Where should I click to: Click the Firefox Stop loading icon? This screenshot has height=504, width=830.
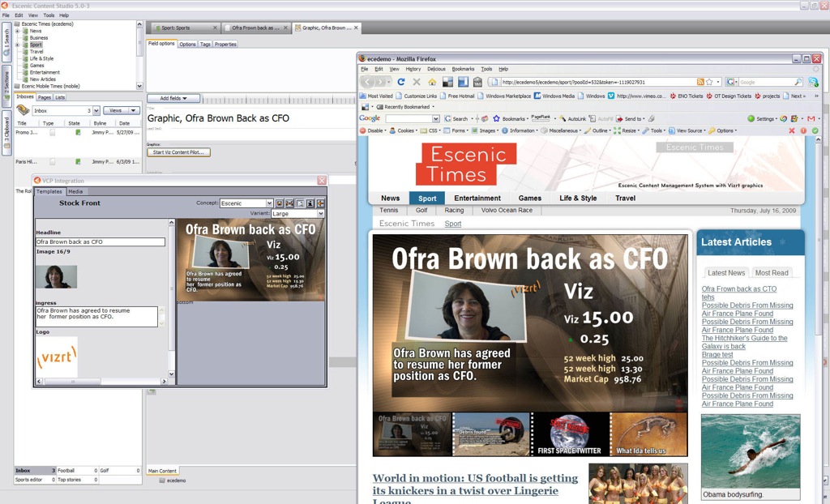[x=417, y=82]
